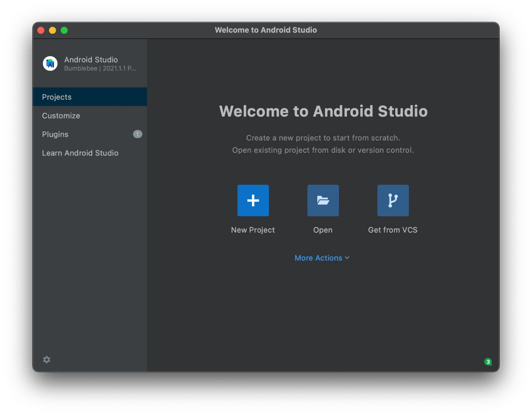Viewport: 532px width, 415px height.
Task: Click the Get from VCS label
Action: point(393,230)
